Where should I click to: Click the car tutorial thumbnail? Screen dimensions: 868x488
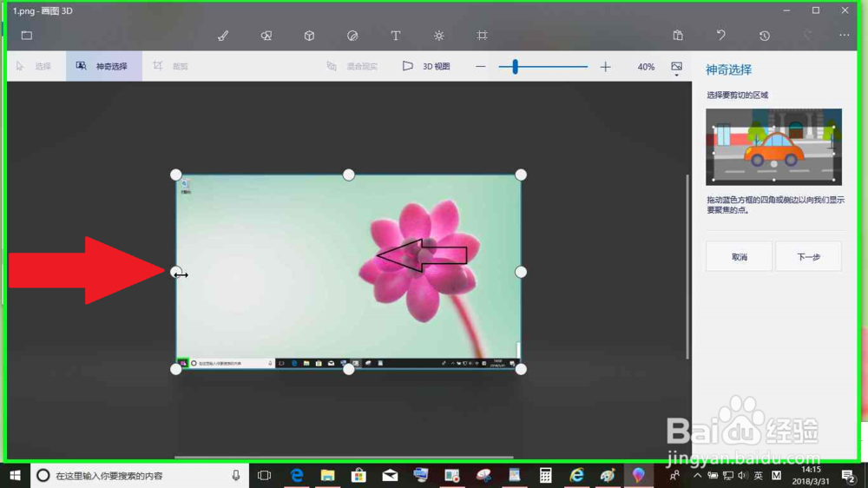pos(773,147)
